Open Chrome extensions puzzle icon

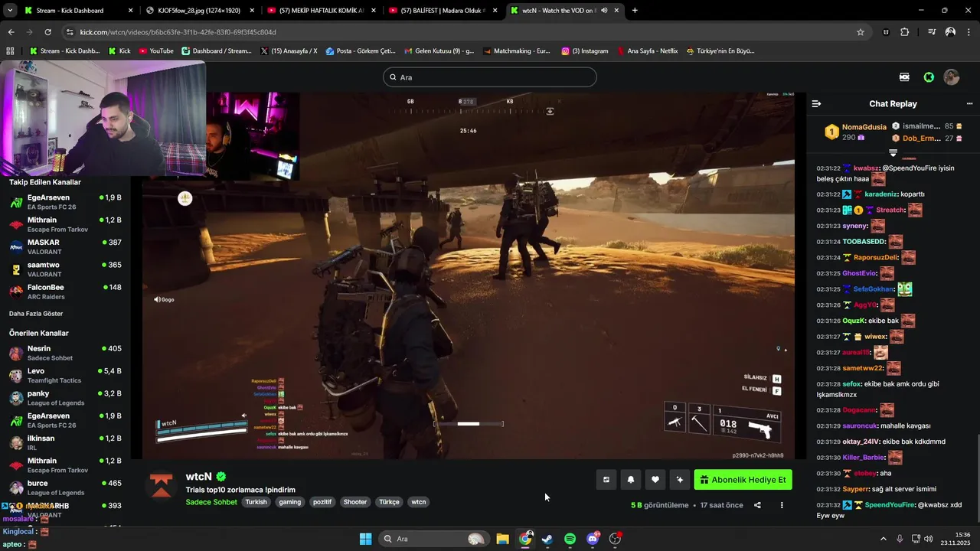(904, 32)
